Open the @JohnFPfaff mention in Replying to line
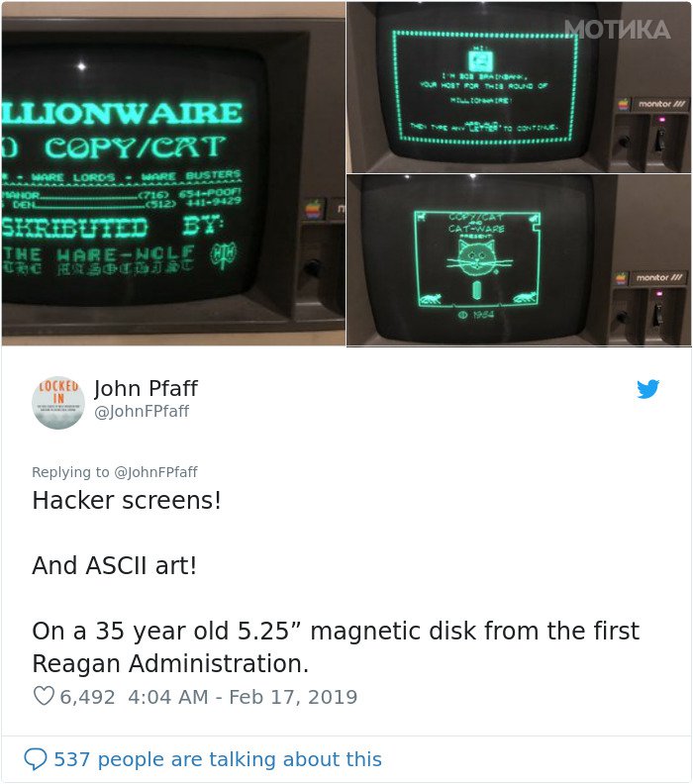Image resolution: width=693 pixels, height=784 pixels. [156, 472]
